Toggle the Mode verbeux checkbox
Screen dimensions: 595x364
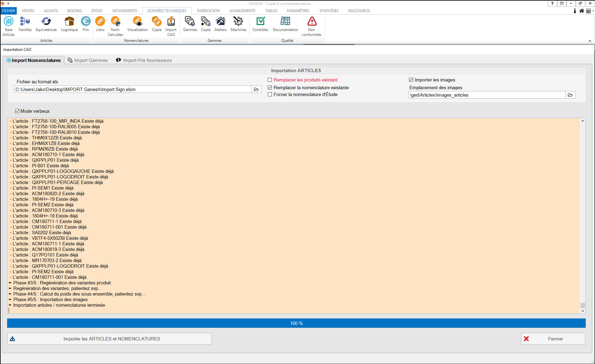point(17,111)
